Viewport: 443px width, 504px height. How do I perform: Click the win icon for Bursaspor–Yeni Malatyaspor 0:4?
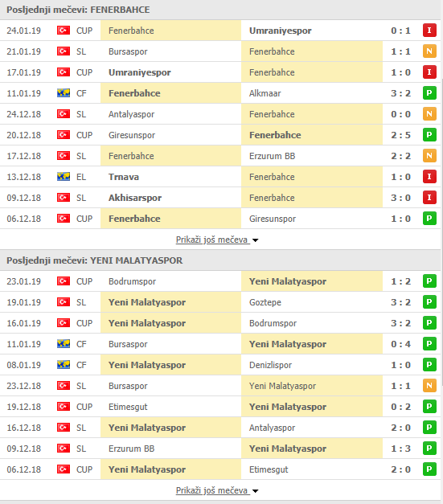[429, 344]
